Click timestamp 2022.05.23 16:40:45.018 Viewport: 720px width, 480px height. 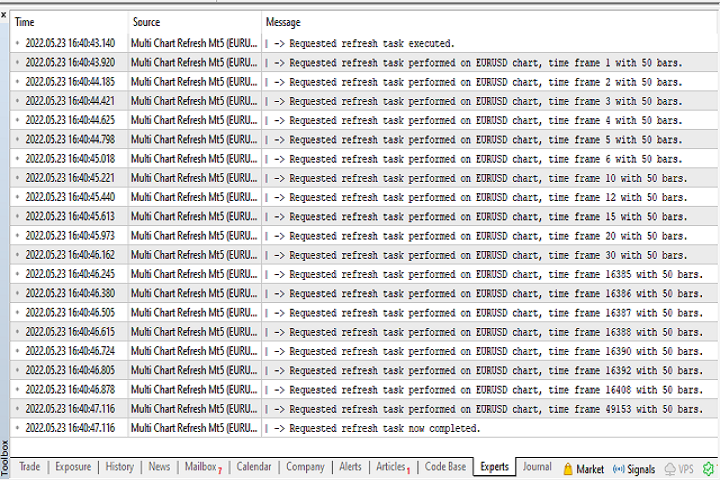tap(70, 159)
